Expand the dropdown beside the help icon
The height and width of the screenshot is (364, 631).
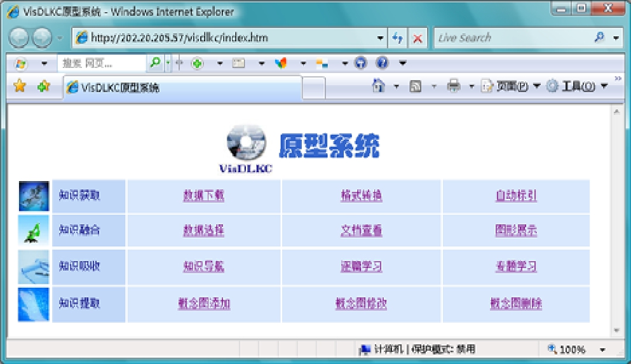pyautogui.click(x=402, y=63)
